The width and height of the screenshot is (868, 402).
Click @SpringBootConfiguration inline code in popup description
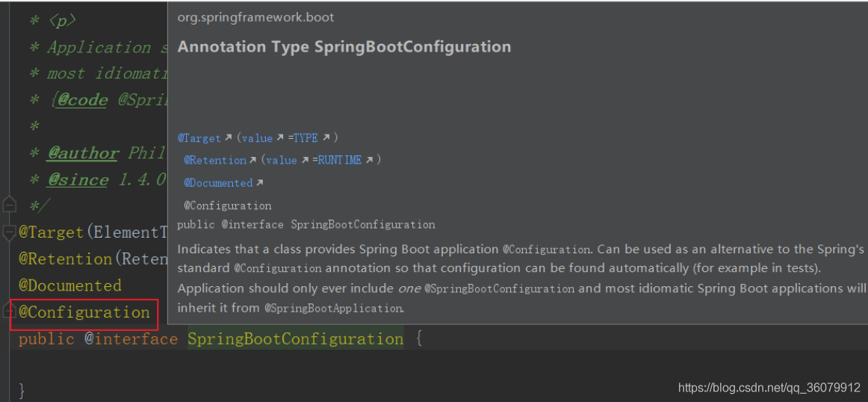[499, 289]
